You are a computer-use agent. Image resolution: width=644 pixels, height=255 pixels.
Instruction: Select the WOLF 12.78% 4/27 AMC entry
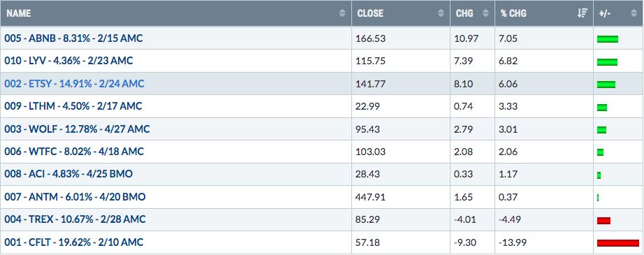tap(78, 129)
